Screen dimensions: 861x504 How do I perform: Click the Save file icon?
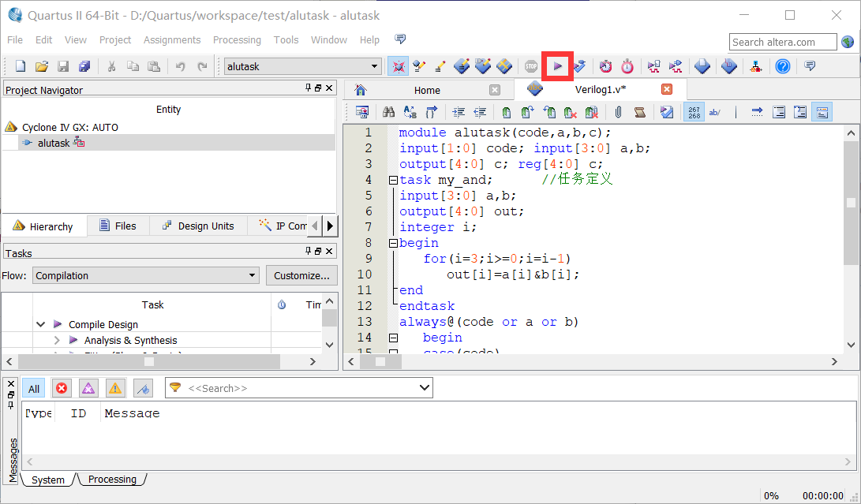click(x=63, y=66)
